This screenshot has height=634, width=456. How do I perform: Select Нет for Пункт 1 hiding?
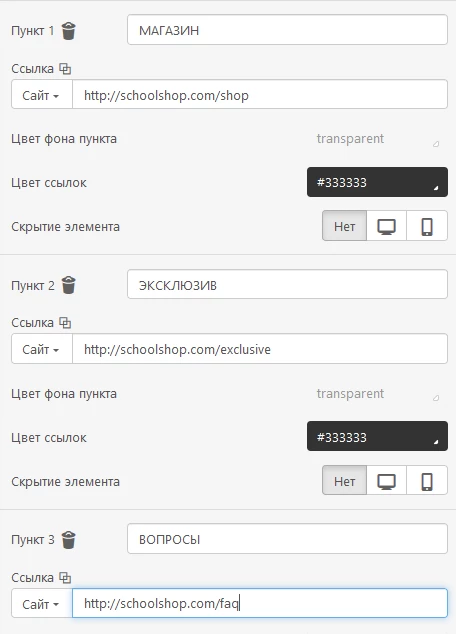344,226
